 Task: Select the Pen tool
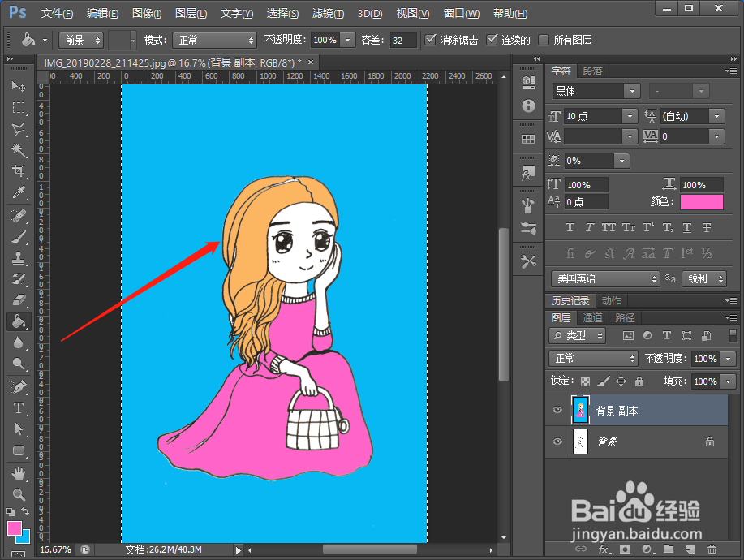19,387
